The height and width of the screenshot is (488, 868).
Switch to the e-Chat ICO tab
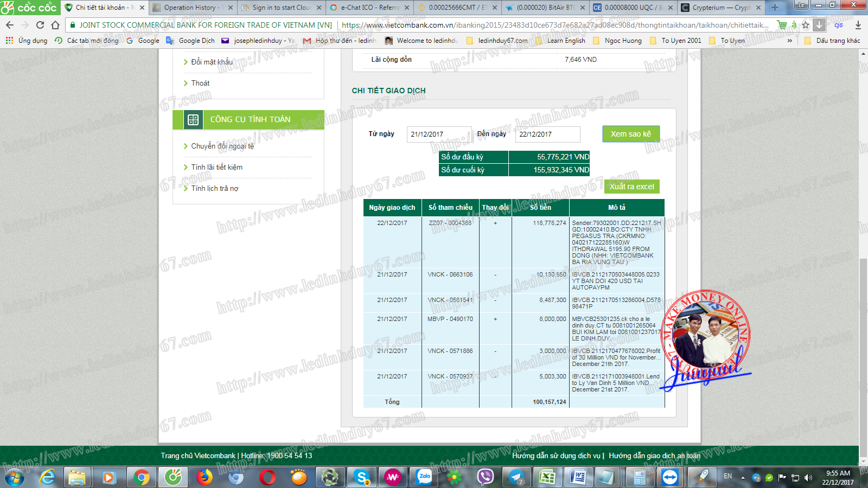pos(369,8)
